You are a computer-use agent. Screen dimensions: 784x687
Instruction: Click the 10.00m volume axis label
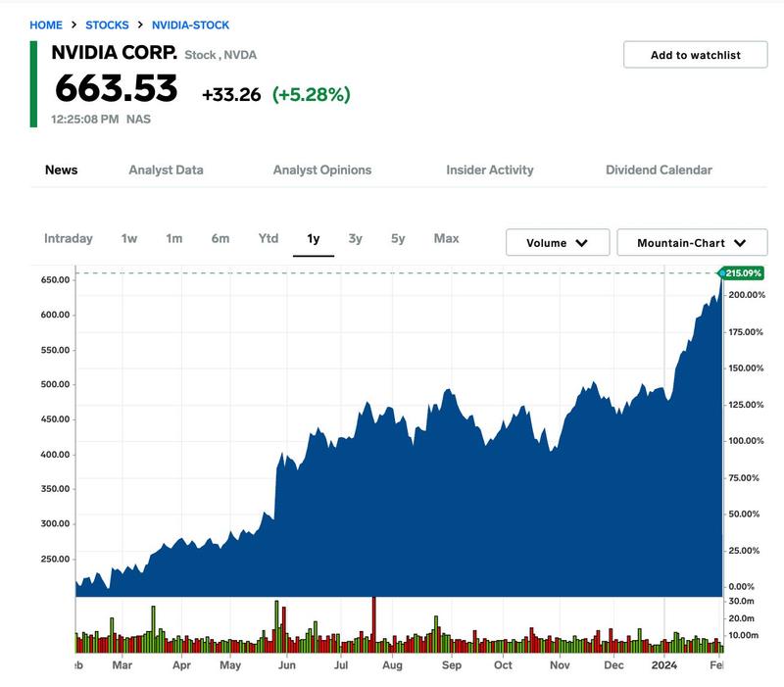(x=743, y=635)
